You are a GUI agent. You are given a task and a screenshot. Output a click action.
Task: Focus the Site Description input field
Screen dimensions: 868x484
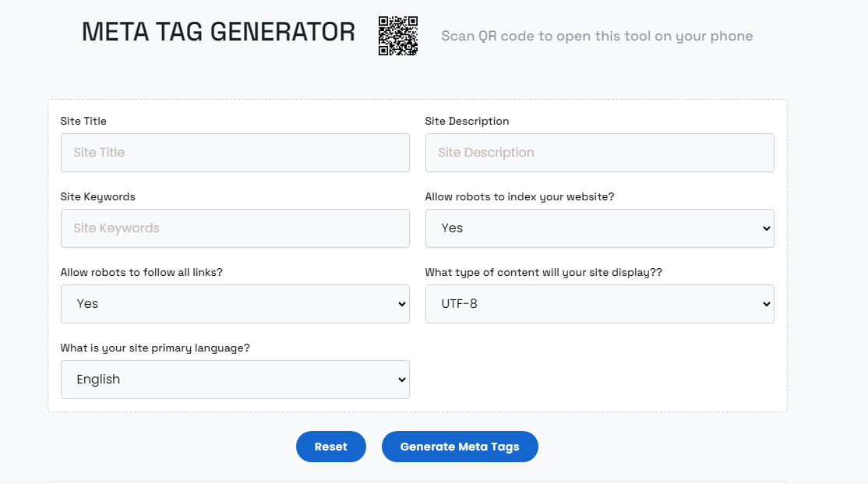click(x=599, y=153)
